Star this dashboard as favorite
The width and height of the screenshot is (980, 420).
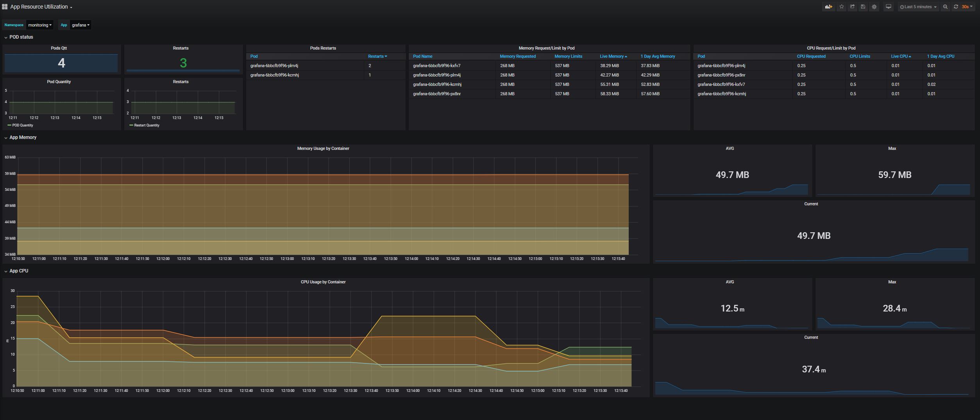[x=842, y=7]
